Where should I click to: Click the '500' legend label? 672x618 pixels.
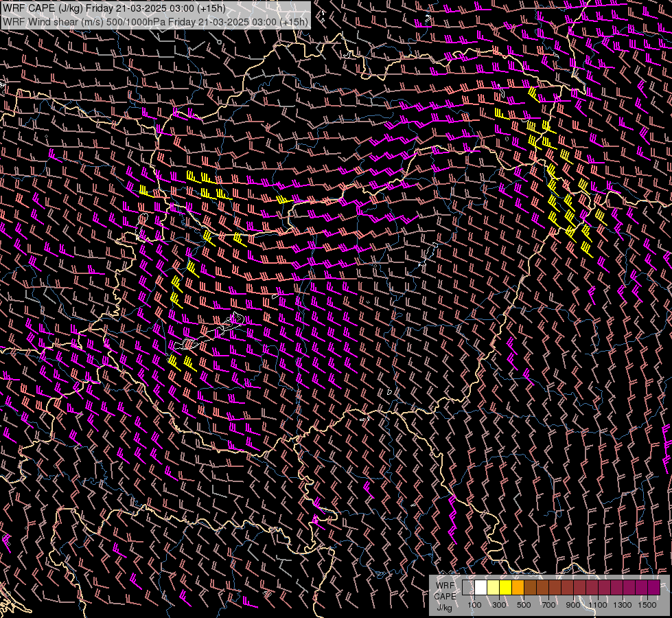click(524, 605)
